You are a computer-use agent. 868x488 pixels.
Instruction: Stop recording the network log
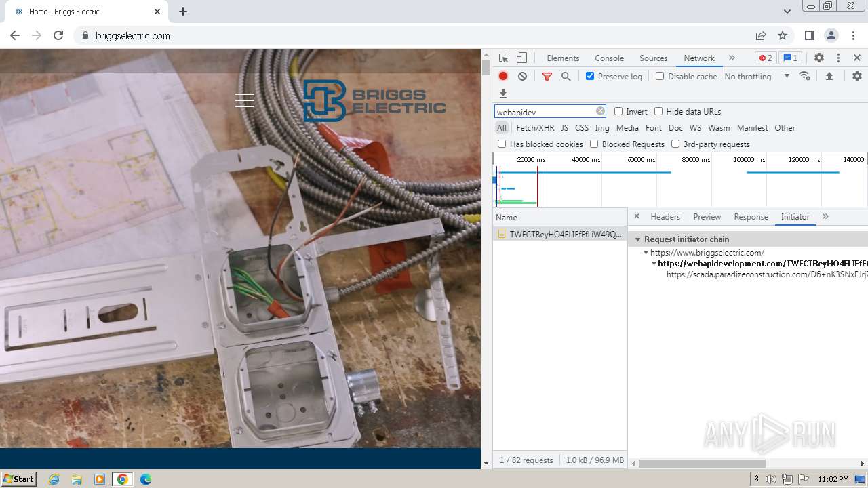pos(503,77)
